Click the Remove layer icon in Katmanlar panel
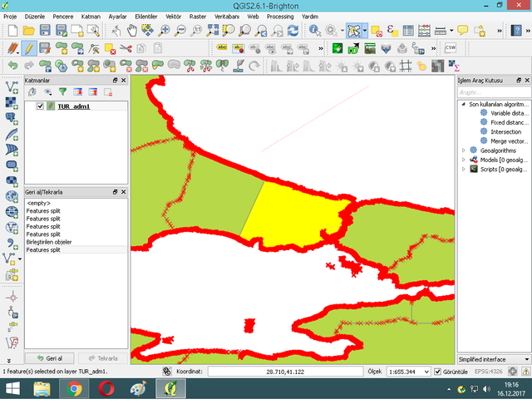The width and height of the screenshot is (532, 404). pos(108,92)
